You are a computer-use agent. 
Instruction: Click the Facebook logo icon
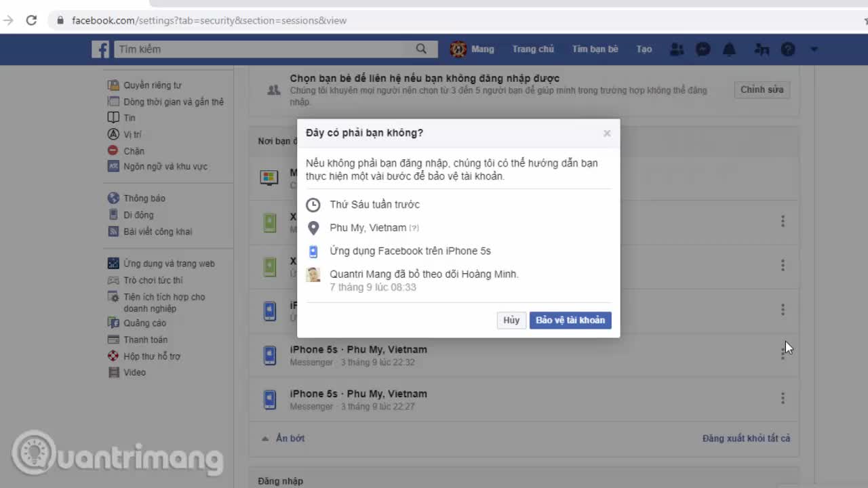click(x=100, y=49)
